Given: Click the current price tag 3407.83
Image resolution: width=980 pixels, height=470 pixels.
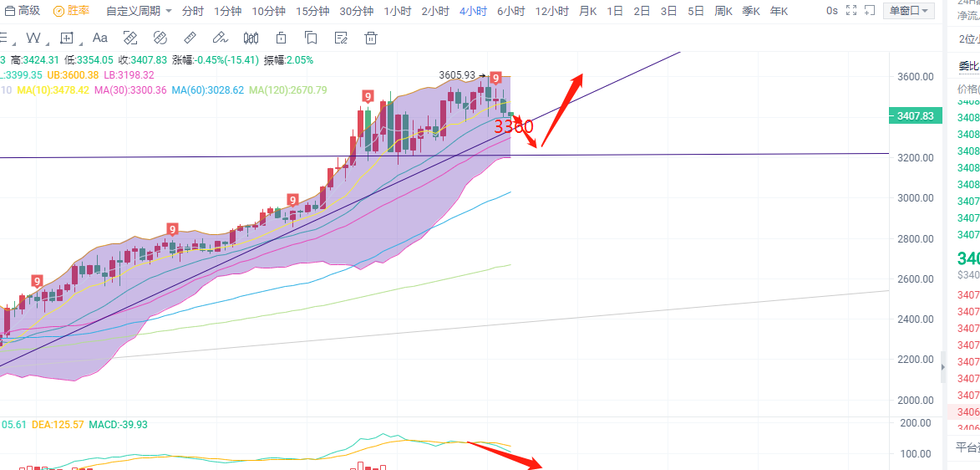Looking at the screenshot, I should click(915, 115).
